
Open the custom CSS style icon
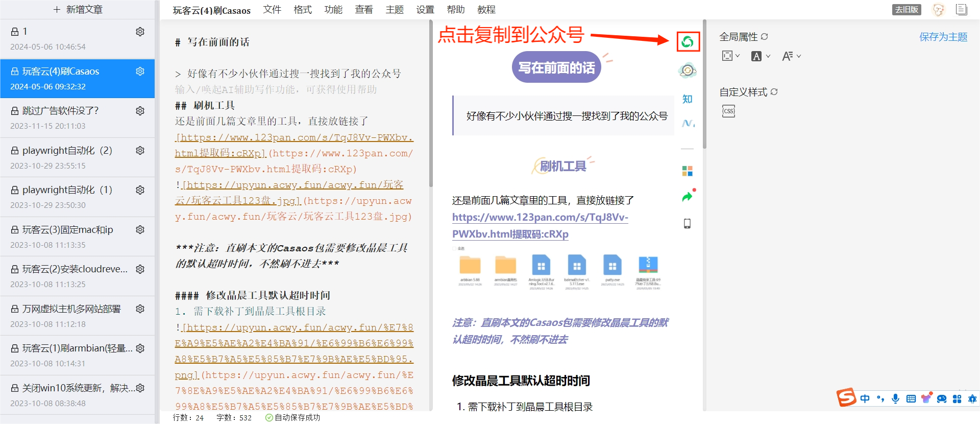pyautogui.click(x=728, y=111)
